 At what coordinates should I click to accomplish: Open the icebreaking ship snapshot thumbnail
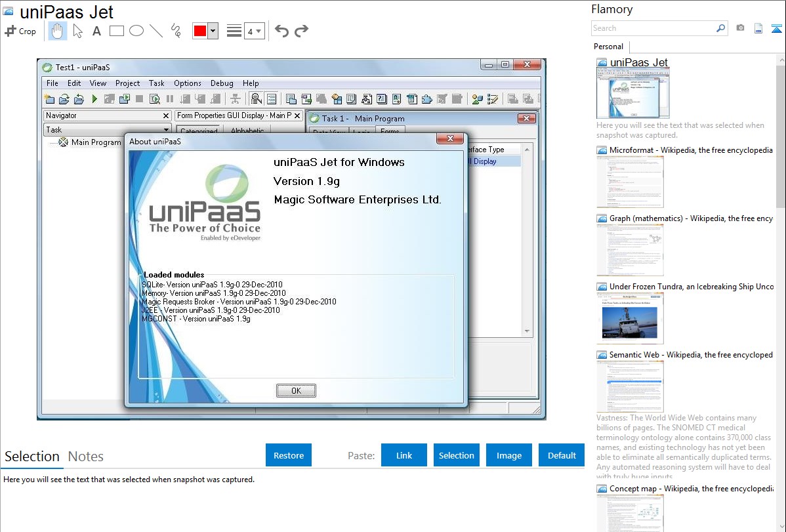[630, 318]
